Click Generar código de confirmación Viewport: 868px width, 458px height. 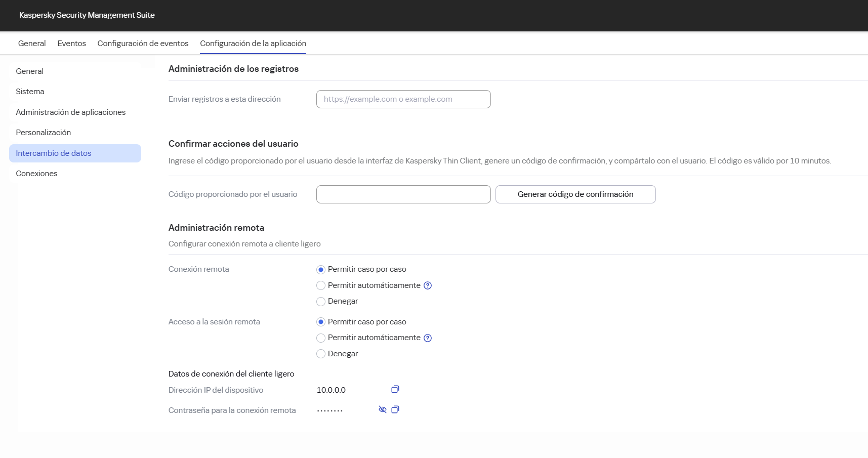575,194
